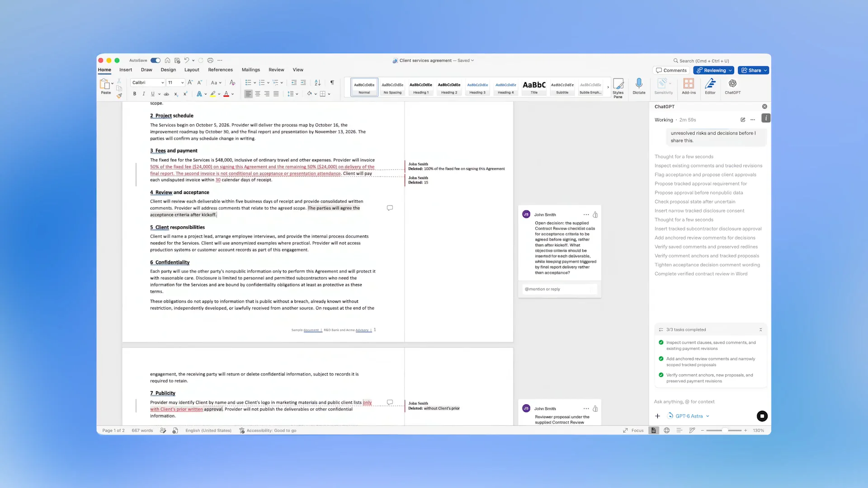
Task: Clear all formatting from the selection
Action: coord(232,83)
